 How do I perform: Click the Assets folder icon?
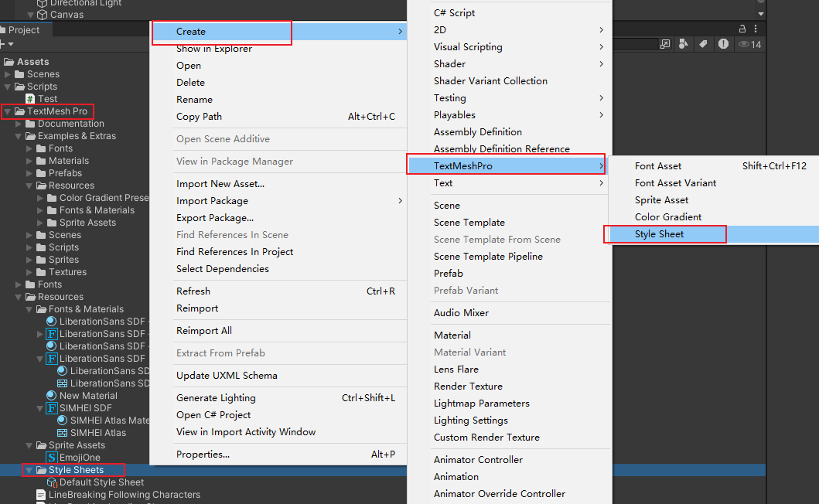coord(9,62)
